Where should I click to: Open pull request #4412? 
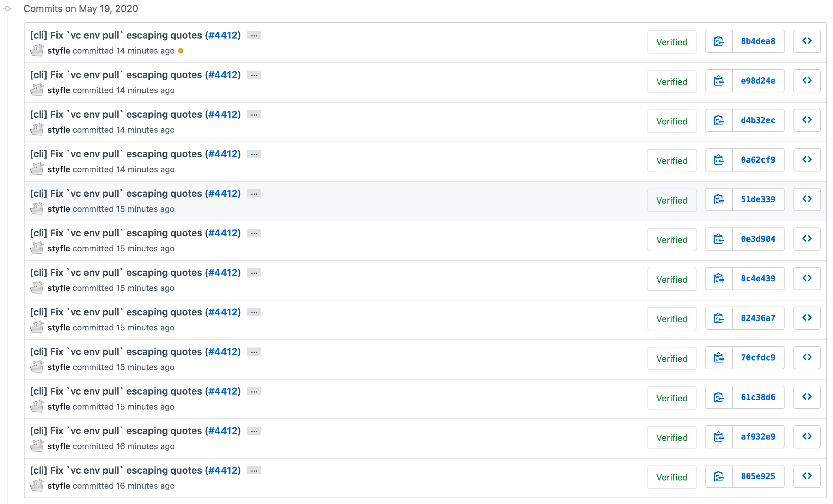pos(223,35)
